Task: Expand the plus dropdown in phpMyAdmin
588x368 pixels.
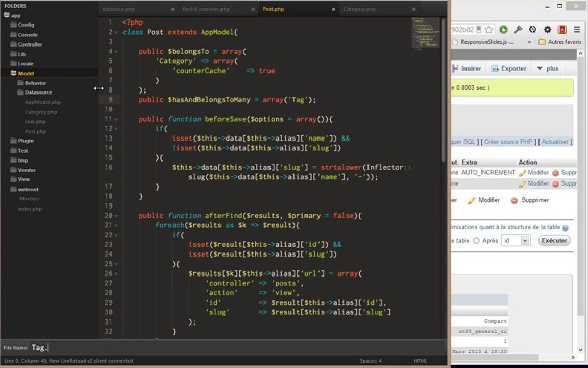Action: [548, 68]
